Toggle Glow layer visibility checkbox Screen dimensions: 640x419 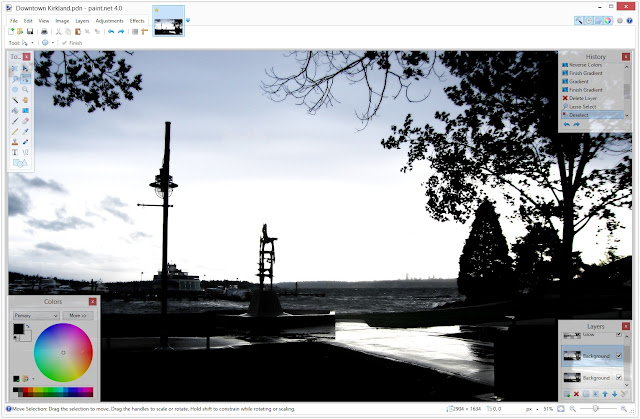tap(619, 335)
